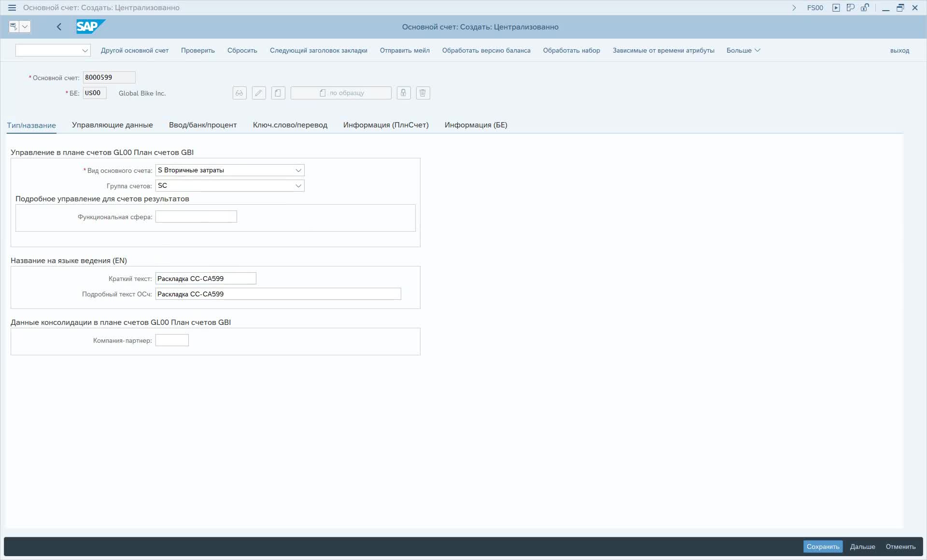Focus the 'БЕ' field US00
The width and height of the screenshot is (927, 560).
95,93
